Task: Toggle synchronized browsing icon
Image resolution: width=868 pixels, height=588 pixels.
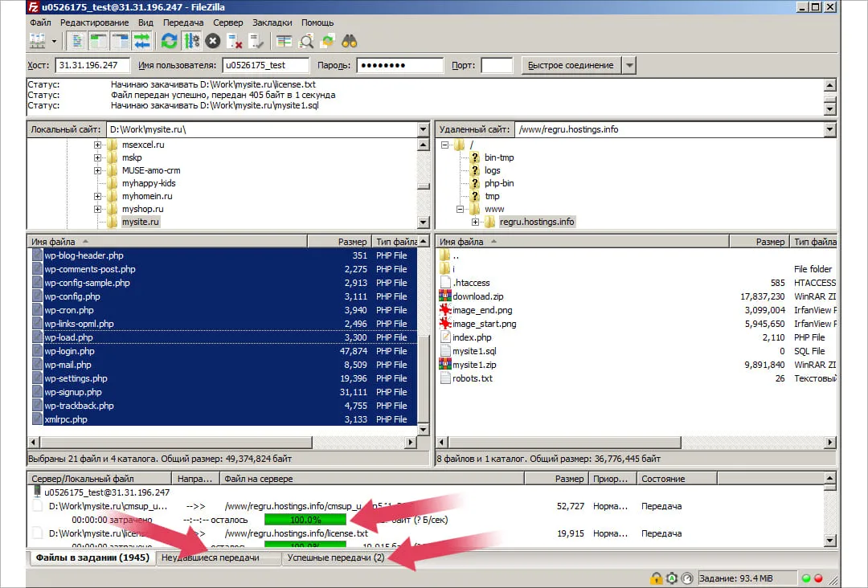Action: [328, 41]
